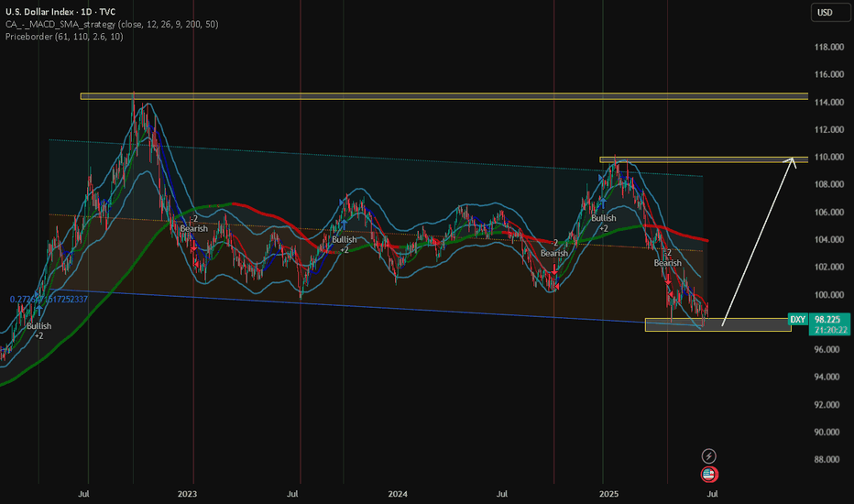This screenshot has width=854, height=504.
Task: Click the 102.000 price axis label
Action: [x=829, y=267]
